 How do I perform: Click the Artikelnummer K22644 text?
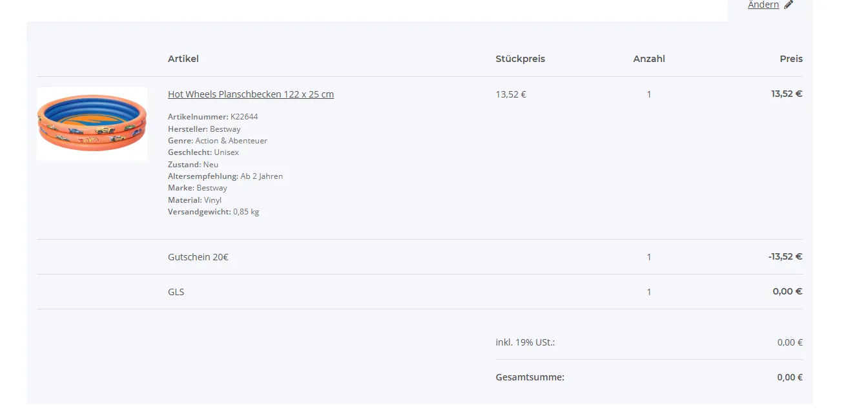click(212, 117)
